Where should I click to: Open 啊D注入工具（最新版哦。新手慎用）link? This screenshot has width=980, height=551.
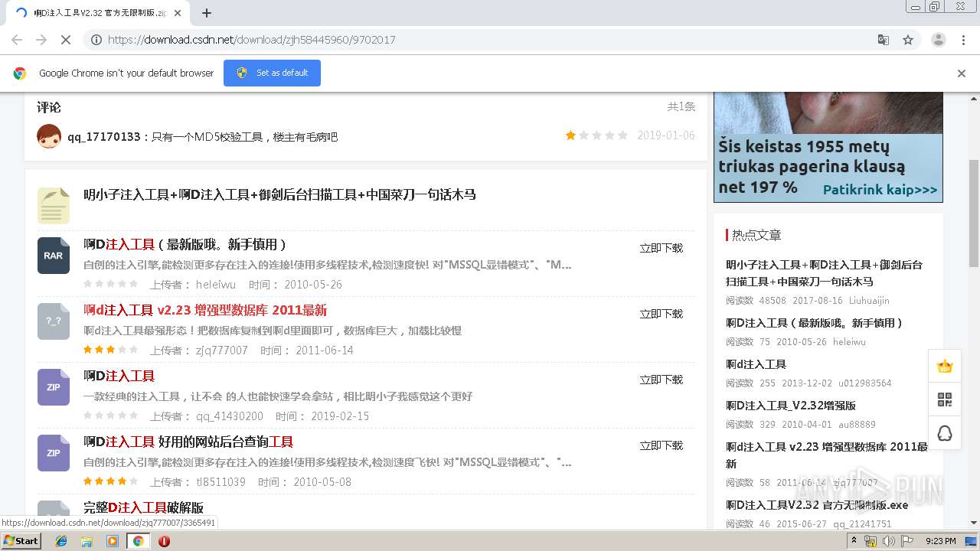[x=185, y=245]
